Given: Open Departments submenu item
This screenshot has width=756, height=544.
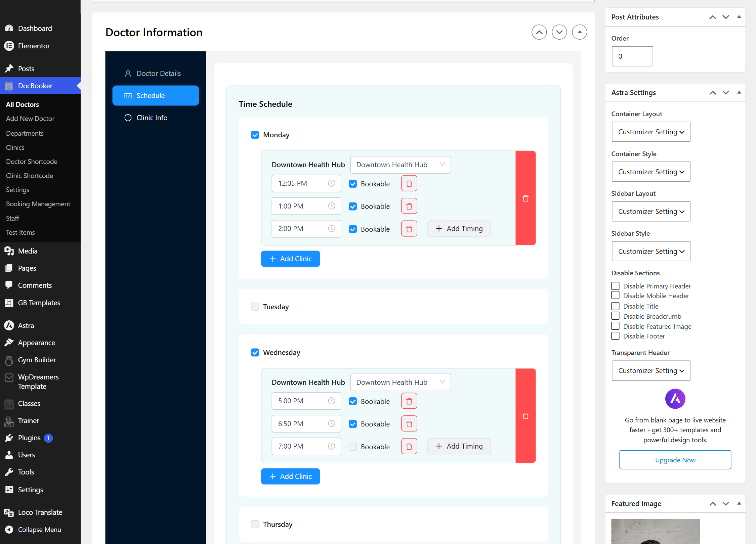Looking at the screenshot, I should tap(25, 133).
